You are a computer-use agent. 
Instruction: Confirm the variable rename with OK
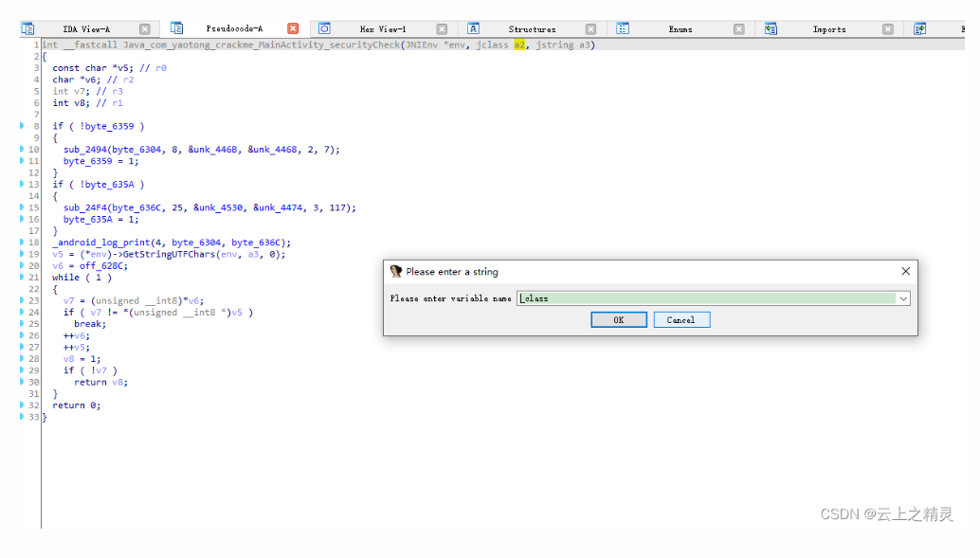tap(619, 320)
